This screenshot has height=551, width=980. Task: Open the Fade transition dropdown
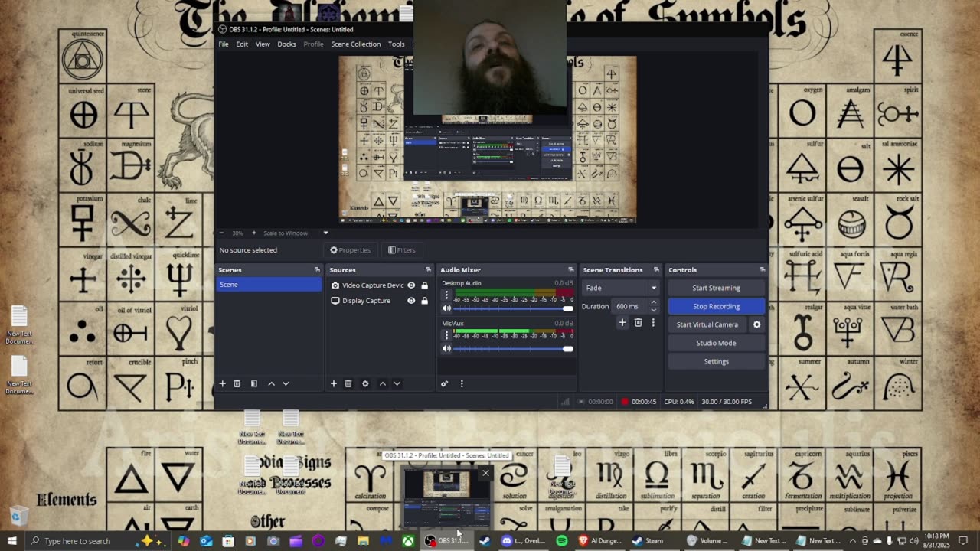(621, 288)
